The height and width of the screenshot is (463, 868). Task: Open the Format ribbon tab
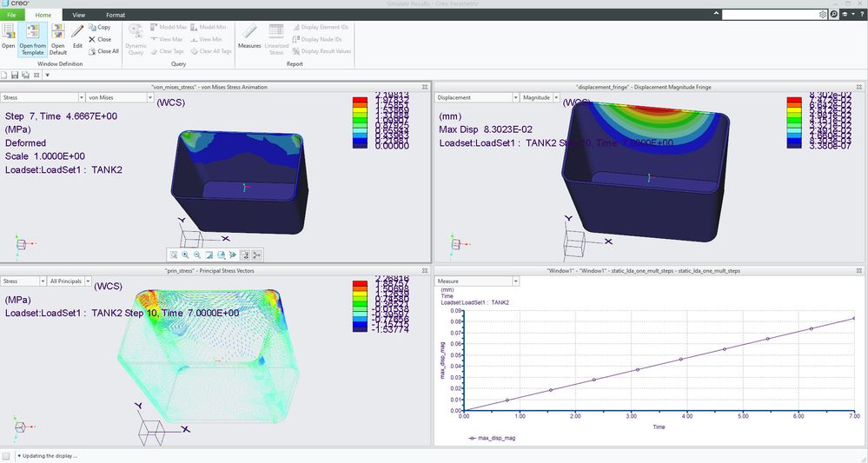(x=116, y=15)
